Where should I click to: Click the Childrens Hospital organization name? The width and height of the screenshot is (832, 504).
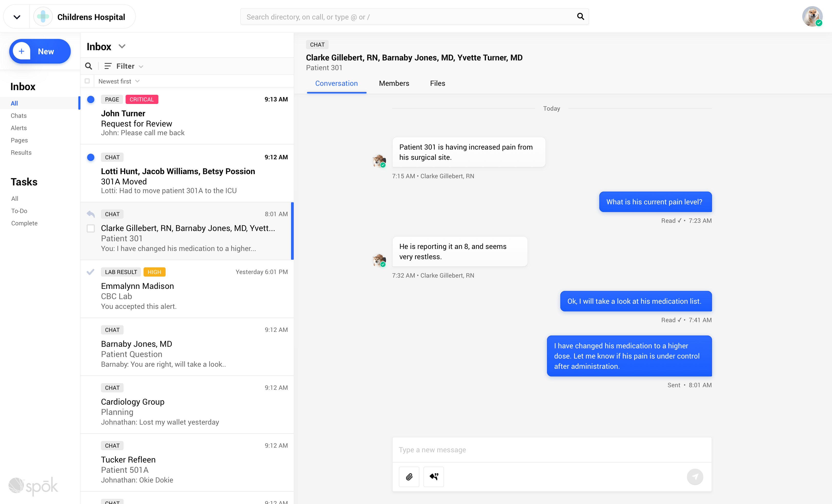coord(91,17)
